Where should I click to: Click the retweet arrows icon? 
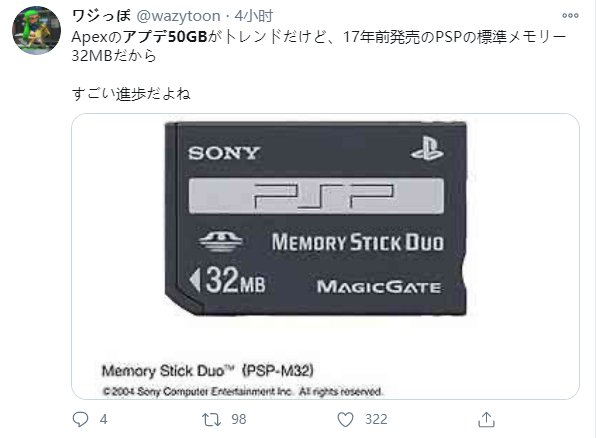click(x=211, y=419)
